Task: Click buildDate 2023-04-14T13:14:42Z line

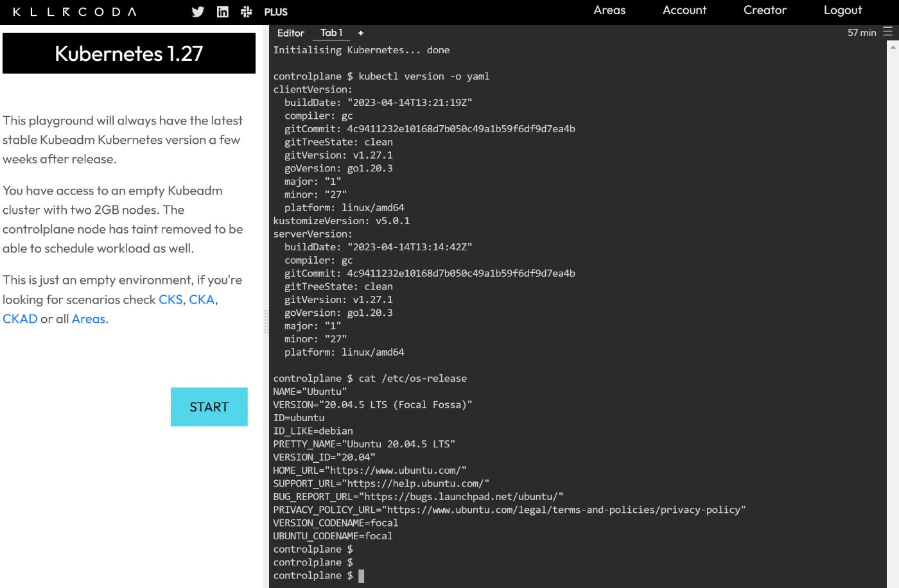Action: (x=378, y=247)
